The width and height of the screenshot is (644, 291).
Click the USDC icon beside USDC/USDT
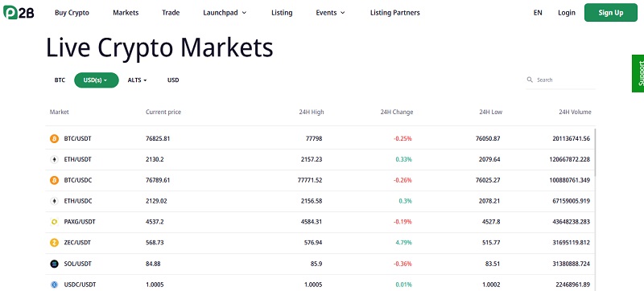pos(54,285)
